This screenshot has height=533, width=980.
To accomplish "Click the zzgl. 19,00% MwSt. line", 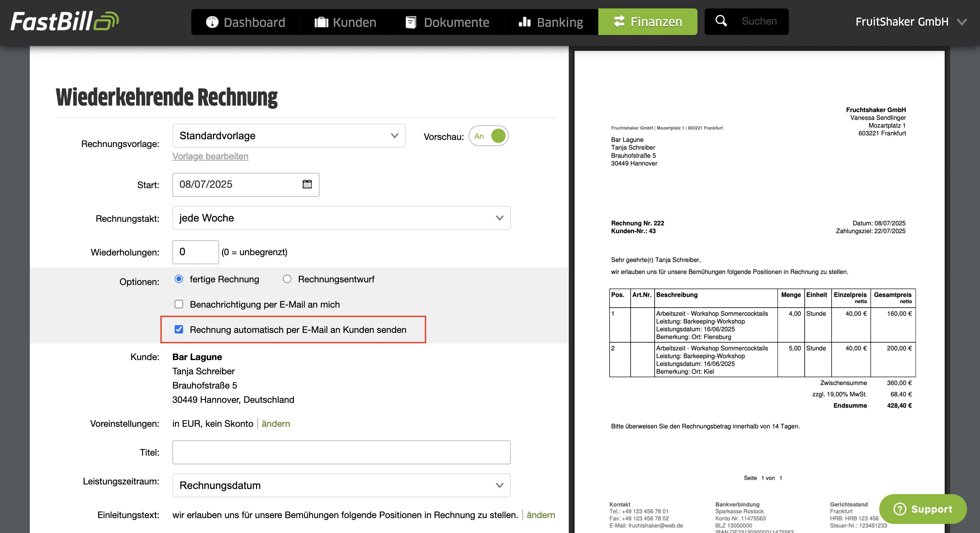I will point(840,394).
